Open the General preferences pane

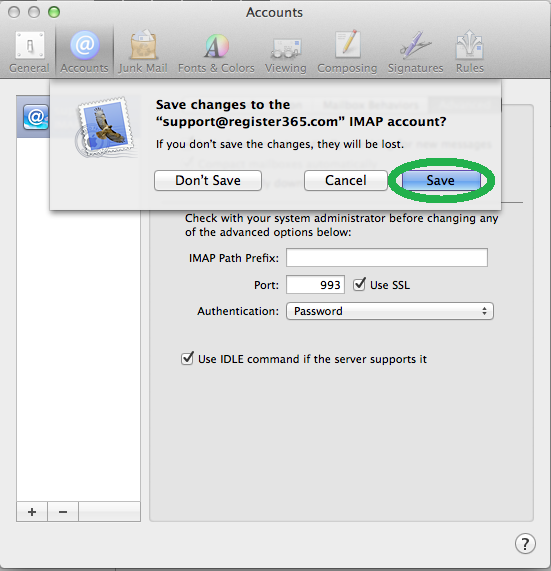pyautogui.click(x=29, y=52)
